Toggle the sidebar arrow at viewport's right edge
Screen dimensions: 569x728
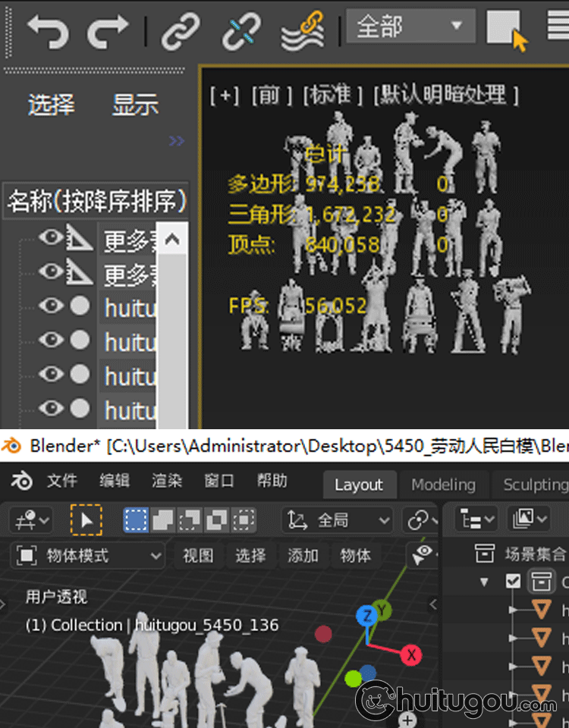[433, 604]
